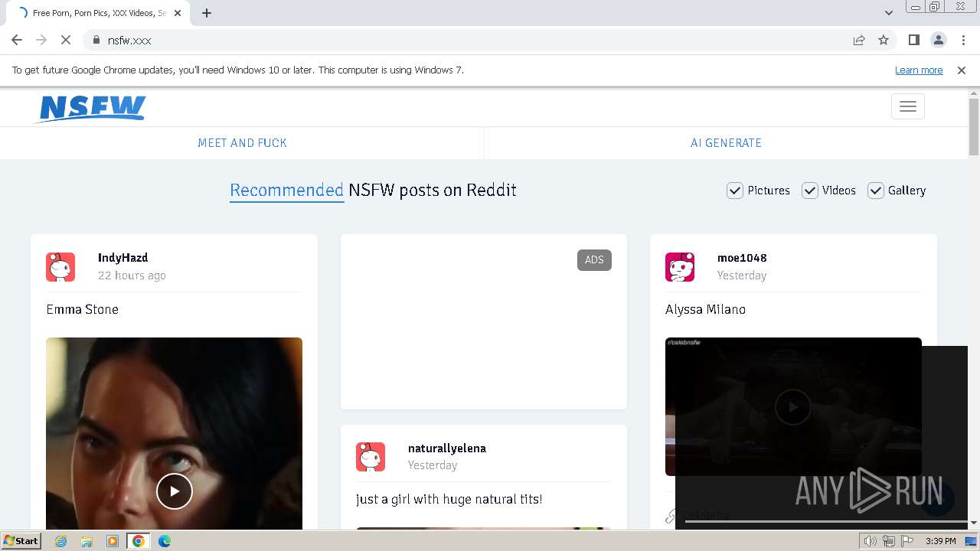The height and width of the screenshot is (551, 980).
Task: Play the video in IndyHazd's post
Action: click(x=175, y=491)
